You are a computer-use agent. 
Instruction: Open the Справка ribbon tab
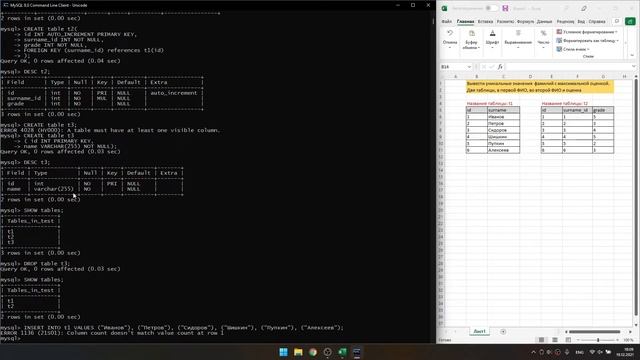[597, 21]
